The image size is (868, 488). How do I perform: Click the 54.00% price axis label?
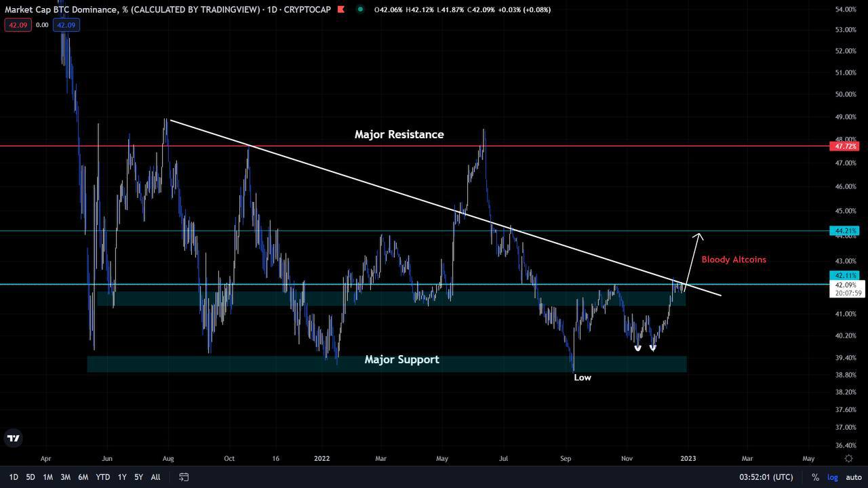846,9
